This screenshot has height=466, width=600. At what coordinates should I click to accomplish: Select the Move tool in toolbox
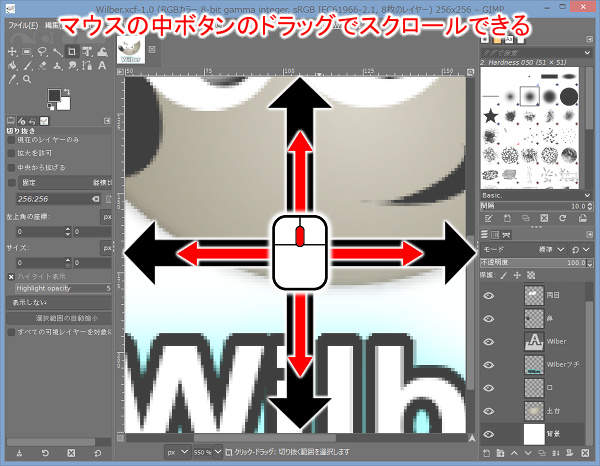pos(12,52)
